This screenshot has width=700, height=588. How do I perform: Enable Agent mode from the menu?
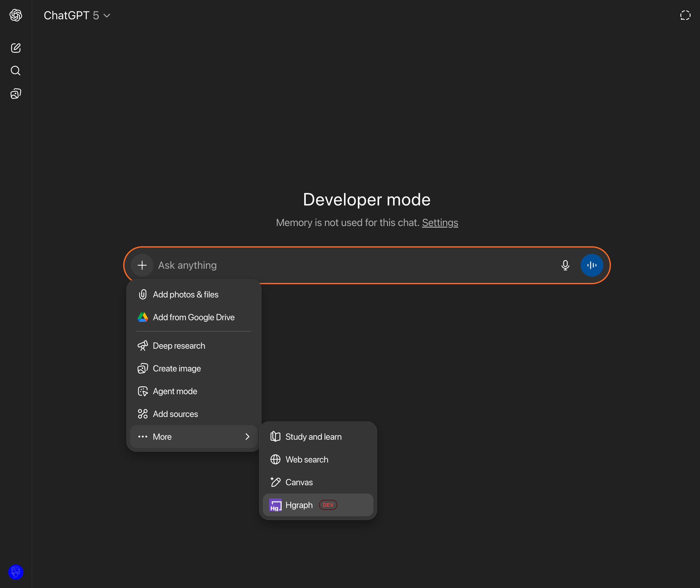click(175, 391)
